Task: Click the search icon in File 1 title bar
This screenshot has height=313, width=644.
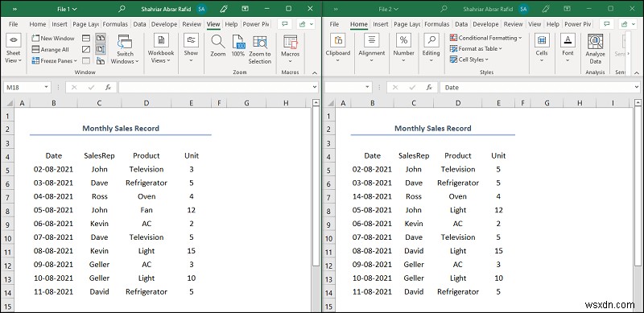Action: click(x=122, y=9)
